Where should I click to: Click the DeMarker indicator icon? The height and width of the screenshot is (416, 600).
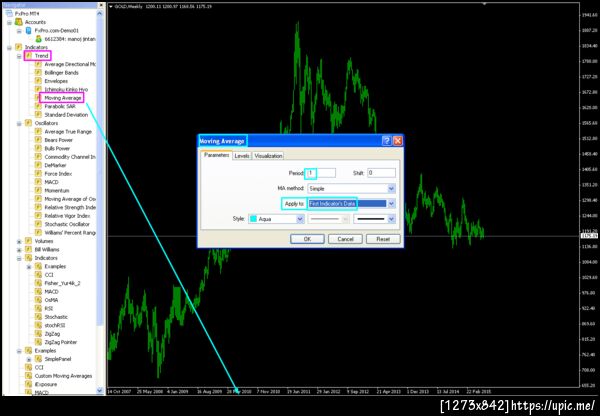(38, 165)
